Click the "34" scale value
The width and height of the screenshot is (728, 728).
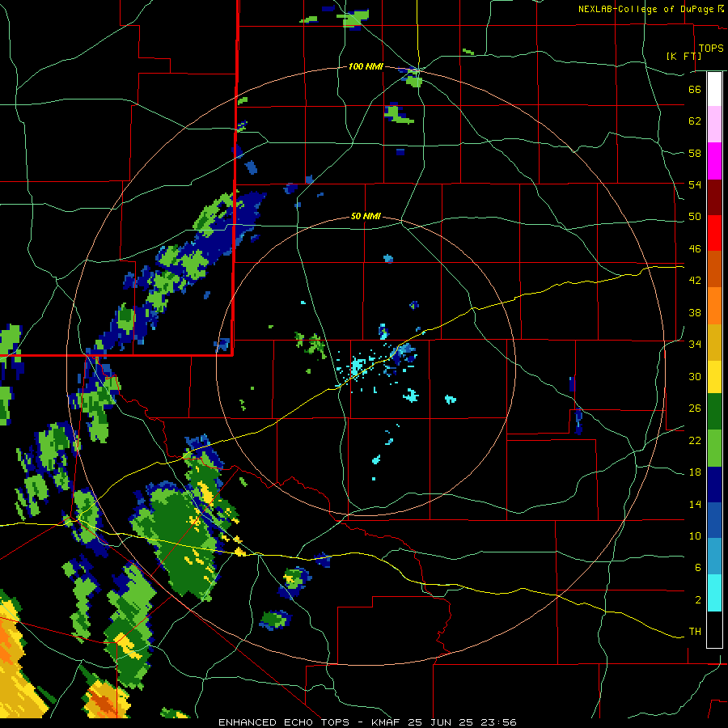[x=695, y=345]
